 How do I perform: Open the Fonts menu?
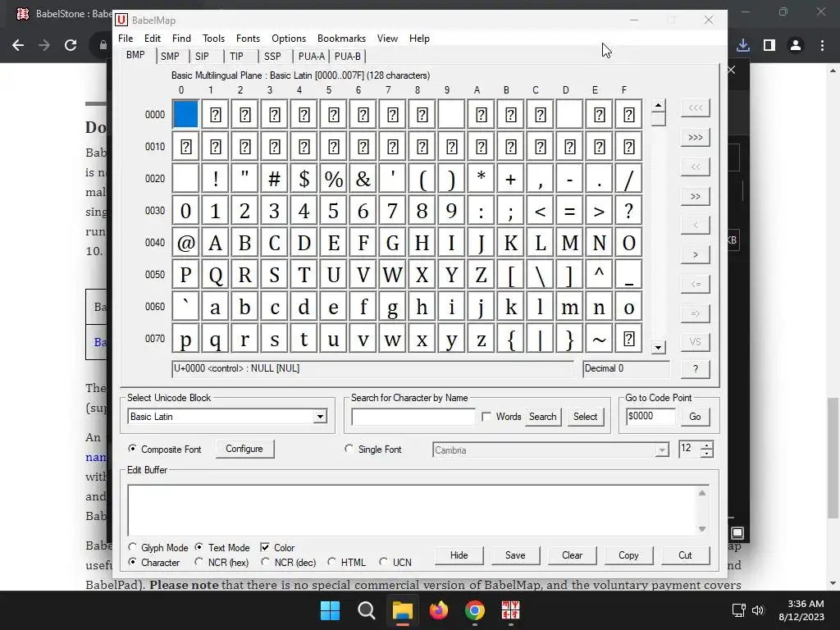click(248, 39)
